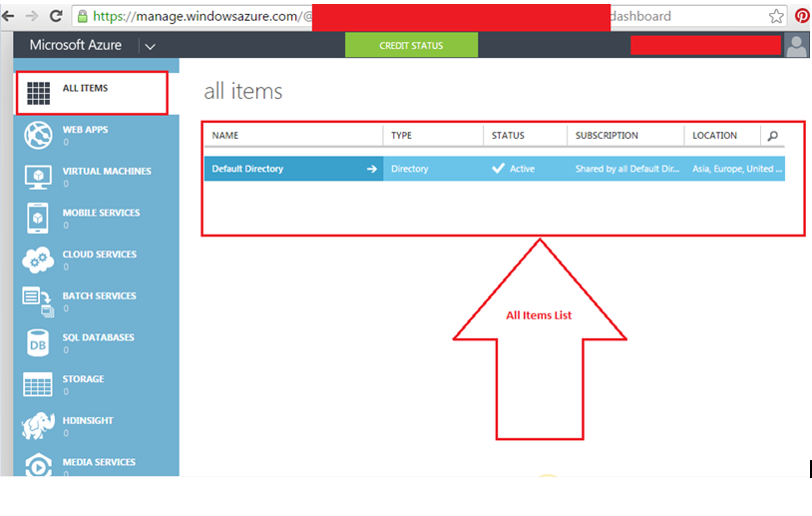The height and width of the screenshot is (516, 812).
Task: Select the Virtual Machines monitor icon
Action: coord(38,178)
